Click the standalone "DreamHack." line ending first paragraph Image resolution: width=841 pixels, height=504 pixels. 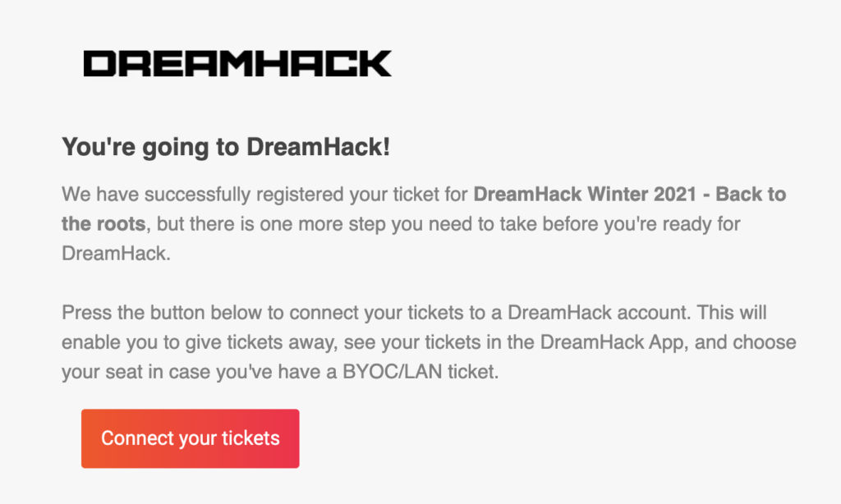116,253
